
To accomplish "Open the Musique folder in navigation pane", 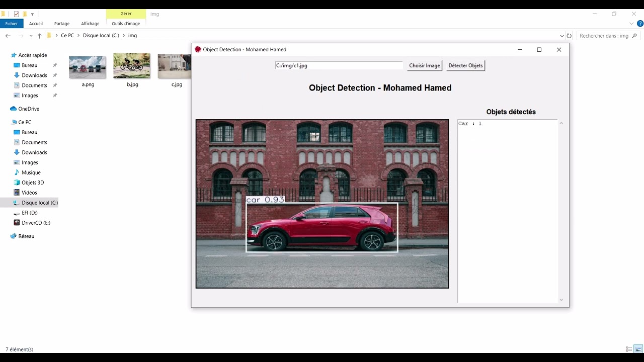I will pyautogui.click(x=31, y=172).
